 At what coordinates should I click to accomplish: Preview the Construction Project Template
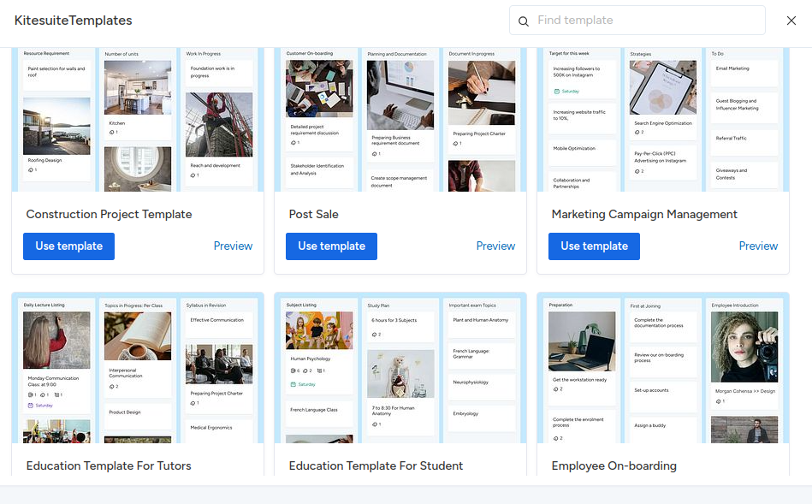click(233, 246)
